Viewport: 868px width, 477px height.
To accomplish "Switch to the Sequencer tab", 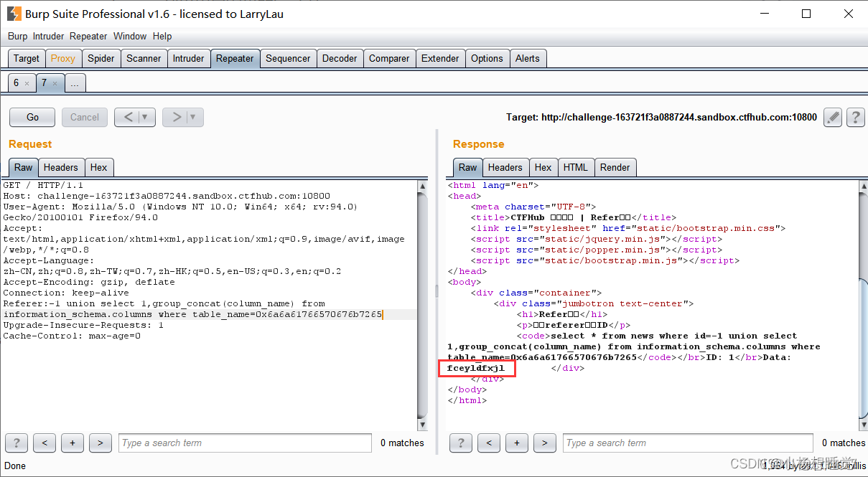I will coord(288,59).
